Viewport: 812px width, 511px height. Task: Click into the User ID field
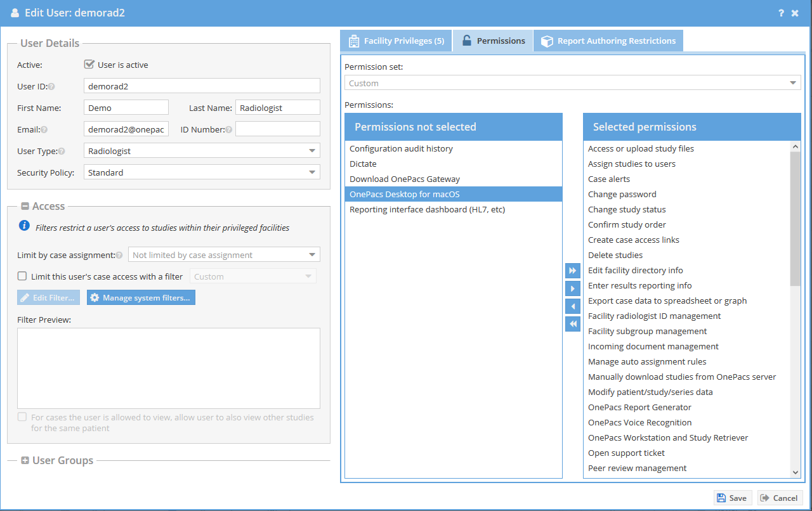click(x=202, y=86)
